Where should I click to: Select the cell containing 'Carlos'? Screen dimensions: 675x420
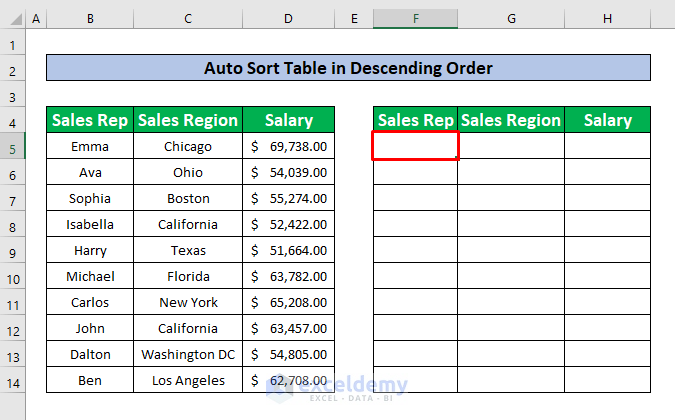(x=90, y=302)
